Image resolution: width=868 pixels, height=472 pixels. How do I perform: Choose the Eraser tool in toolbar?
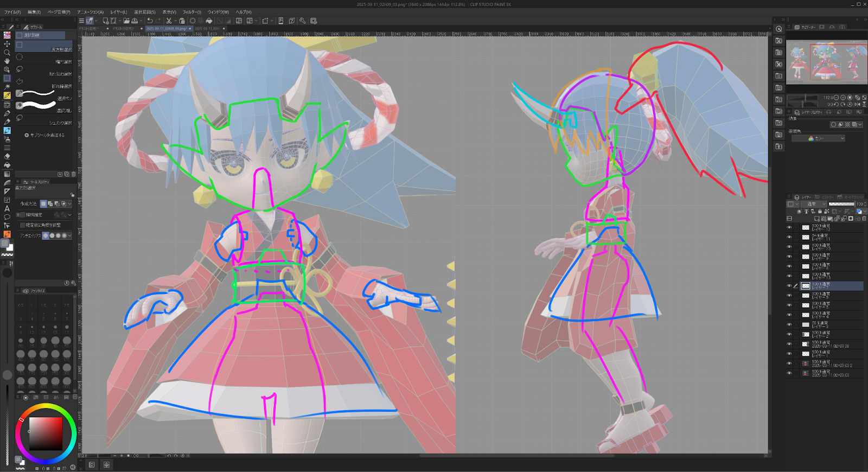[7, 156]
